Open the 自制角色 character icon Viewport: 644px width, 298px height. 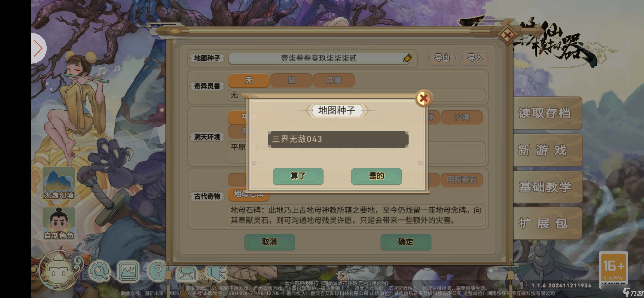(x=59, y=223)
